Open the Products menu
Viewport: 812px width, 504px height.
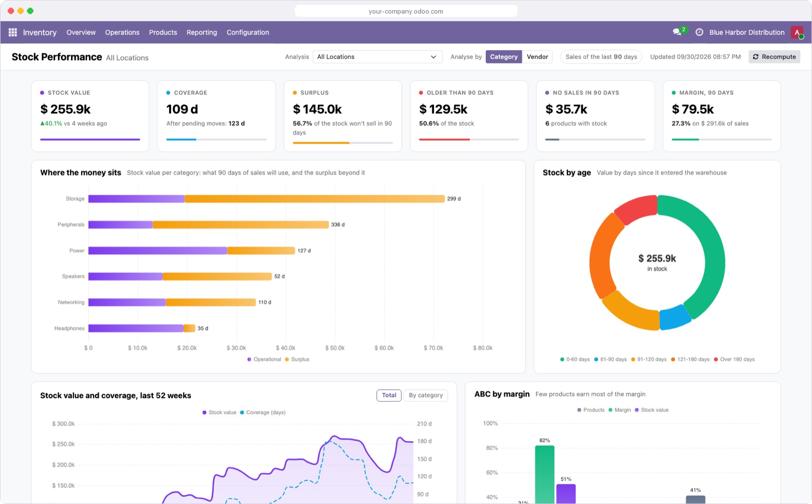(x=163, y=32)
